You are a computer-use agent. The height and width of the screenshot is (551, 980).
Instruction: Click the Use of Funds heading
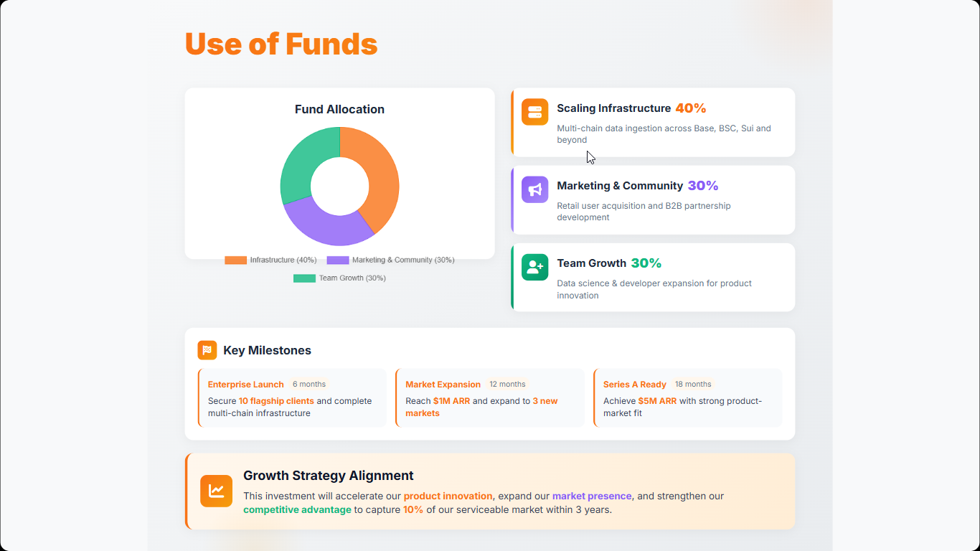pyautogui.click(x=281, y=44)
